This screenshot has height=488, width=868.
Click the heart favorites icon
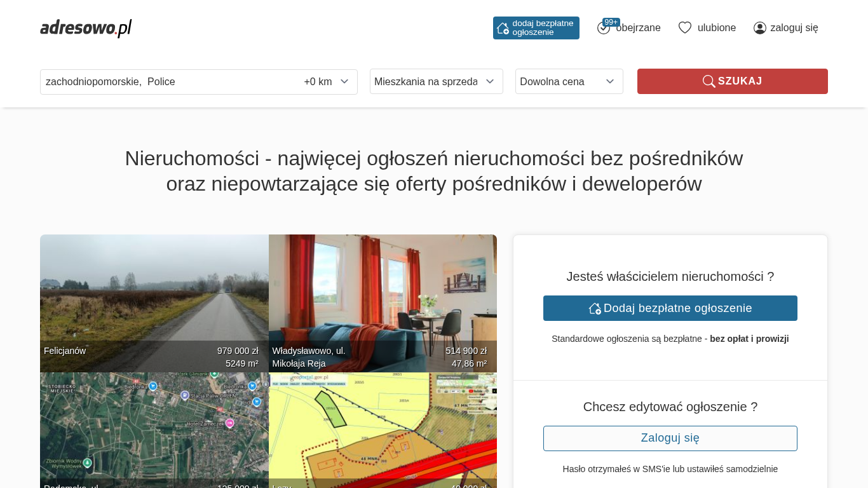684,28
